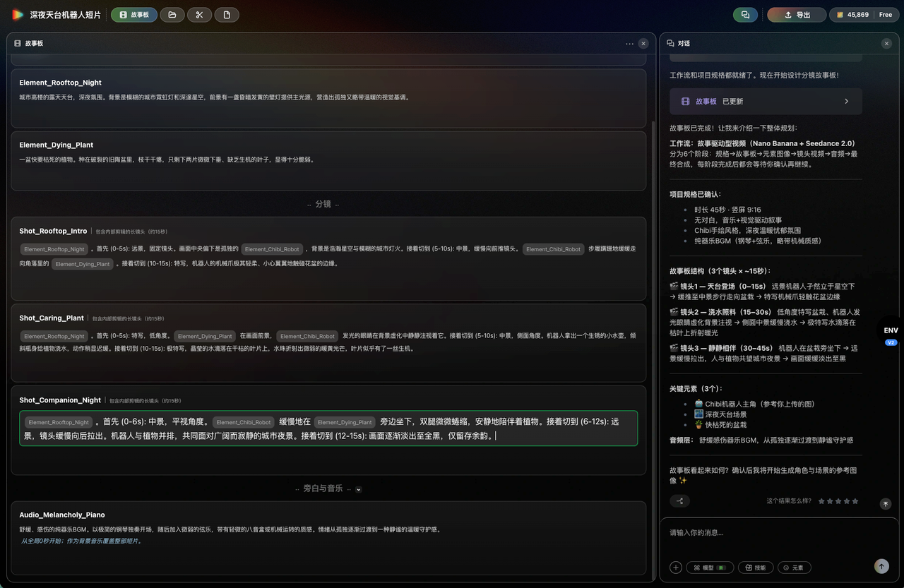Send message with the up-arrow button
Viewport: 904px width, 588px height.
[881, 566]
